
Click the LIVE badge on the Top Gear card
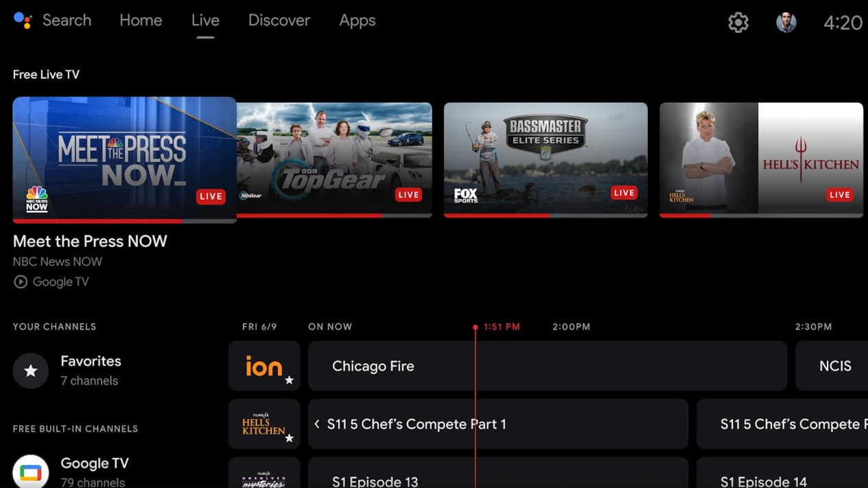coord(408,195)
